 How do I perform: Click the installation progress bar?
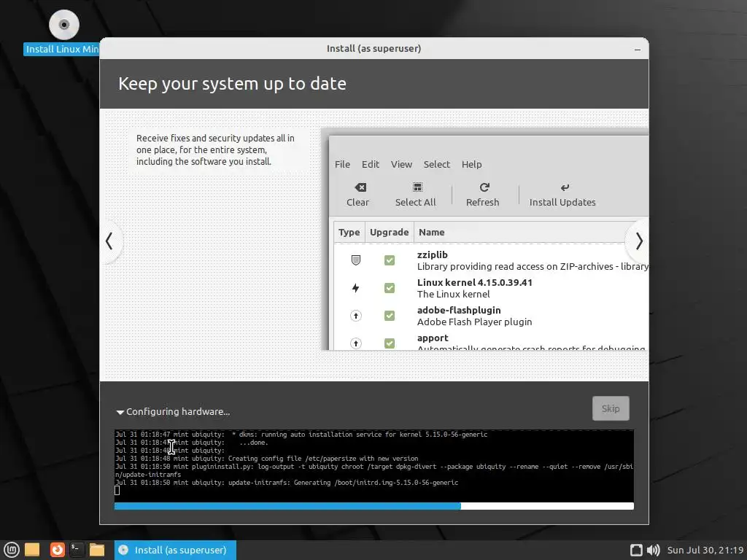click(374, 506)
